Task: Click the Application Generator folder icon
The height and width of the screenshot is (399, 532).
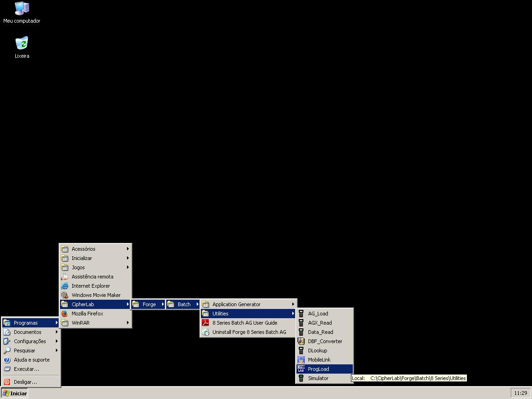Action: [x=206, y=304]
